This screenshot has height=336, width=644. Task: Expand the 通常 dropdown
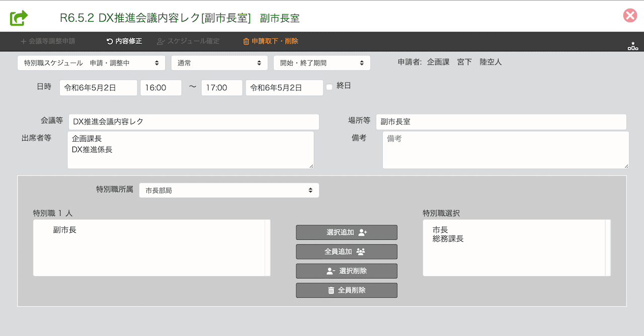coord(219,63)
